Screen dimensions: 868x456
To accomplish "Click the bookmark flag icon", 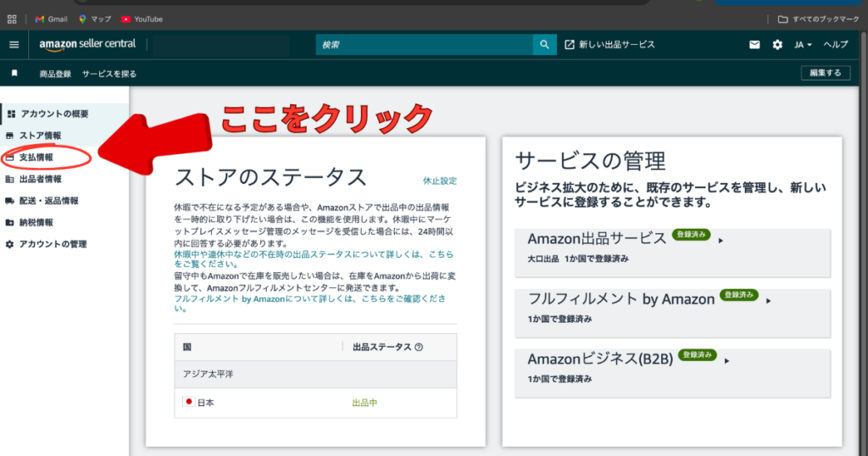I will pyautogui.click(x=14, y=74).
